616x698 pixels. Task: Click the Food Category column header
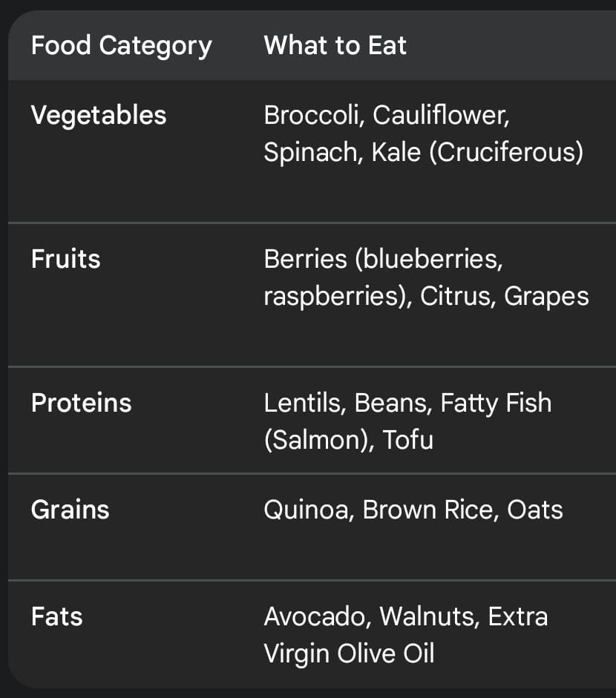(x=121, y=46)
